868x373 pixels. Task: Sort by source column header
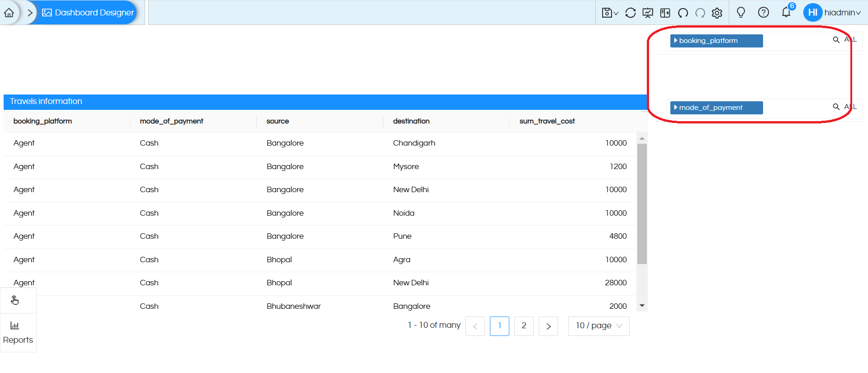278,121
